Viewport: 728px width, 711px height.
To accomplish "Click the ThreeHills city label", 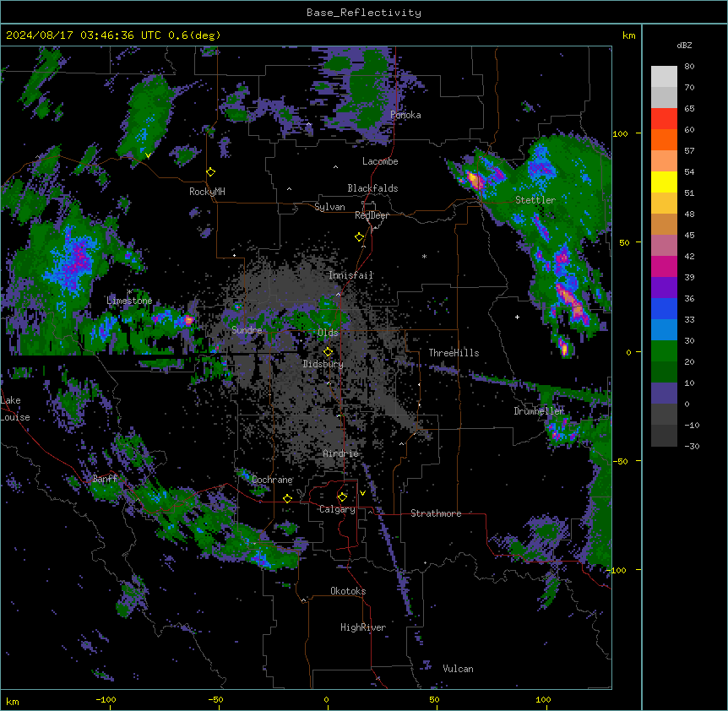I will click(454, 353).
